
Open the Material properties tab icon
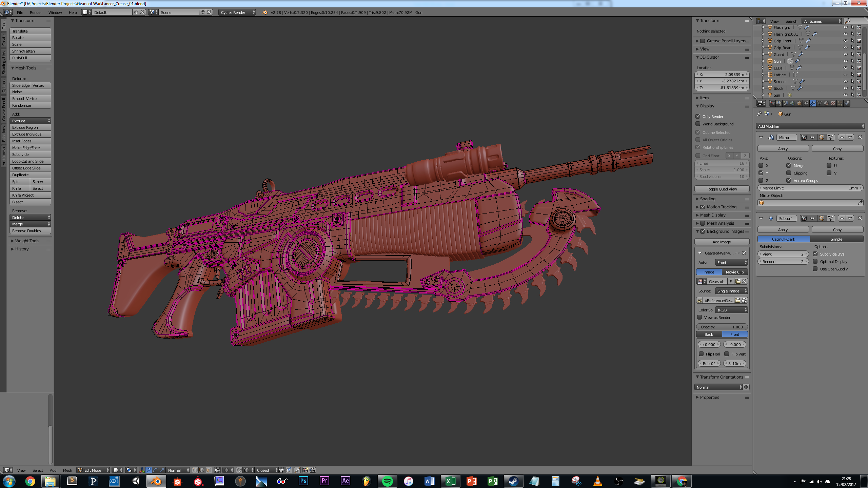[x=826, y=103]
